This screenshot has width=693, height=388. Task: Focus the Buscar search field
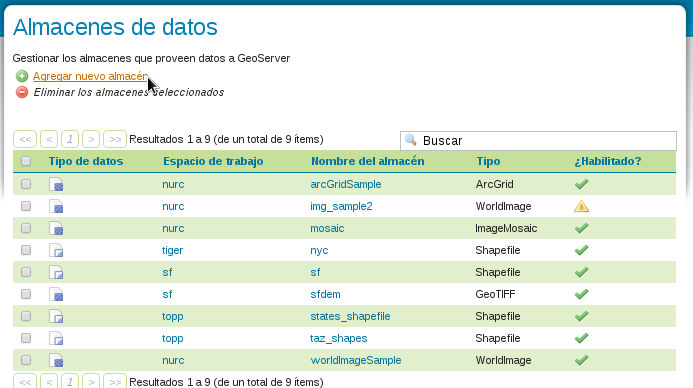click(538, 141)
